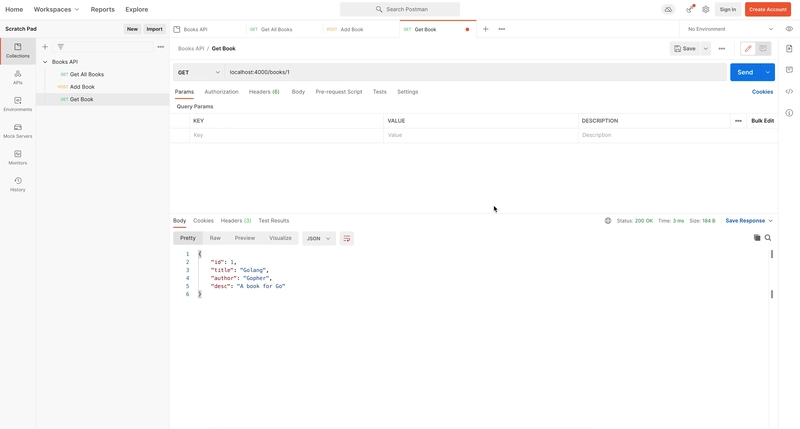The image size is (800, 429).
Task: Click the filter icon in collections sidebar
Action: tap(61, 47)
